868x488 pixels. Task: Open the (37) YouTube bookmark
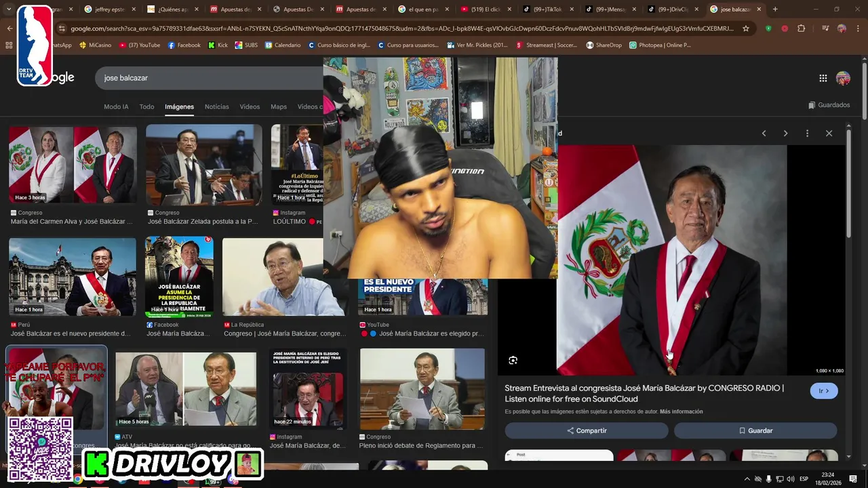(140, 45)
